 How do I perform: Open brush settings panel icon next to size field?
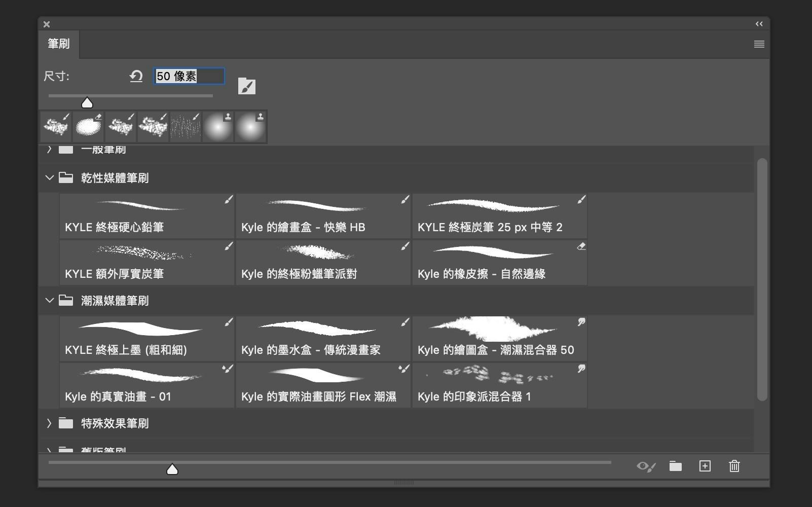pyautogui.click(x=247, y=86)
